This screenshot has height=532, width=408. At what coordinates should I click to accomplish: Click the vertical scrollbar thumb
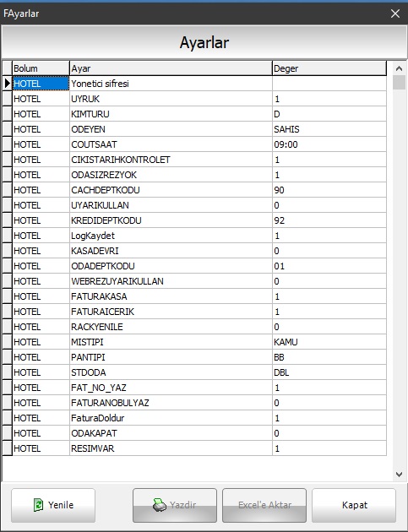(x=400, y=83)
